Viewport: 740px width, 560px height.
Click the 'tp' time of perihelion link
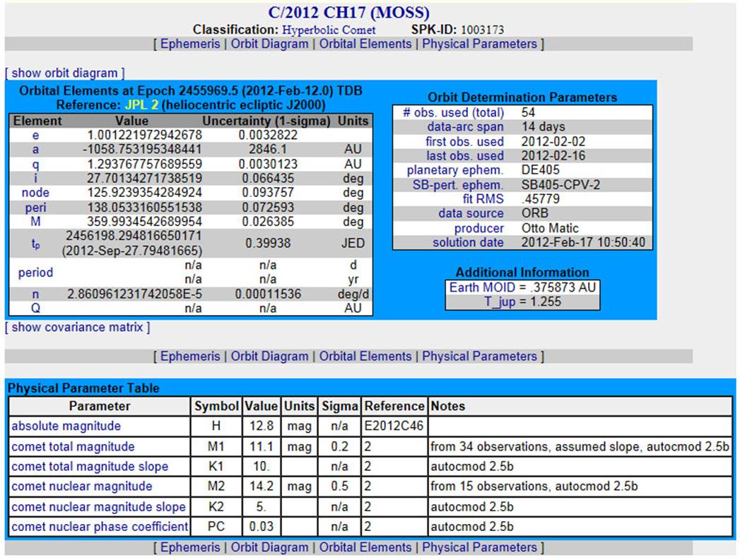click(35, 244)
